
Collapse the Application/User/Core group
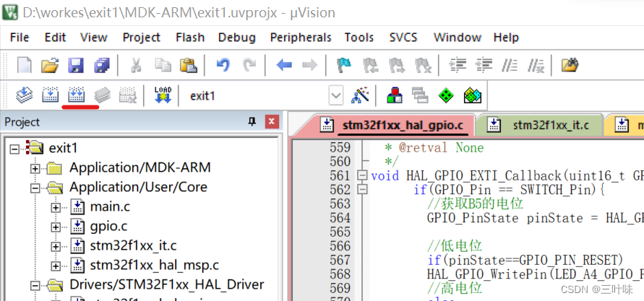[x=35, y=188]
